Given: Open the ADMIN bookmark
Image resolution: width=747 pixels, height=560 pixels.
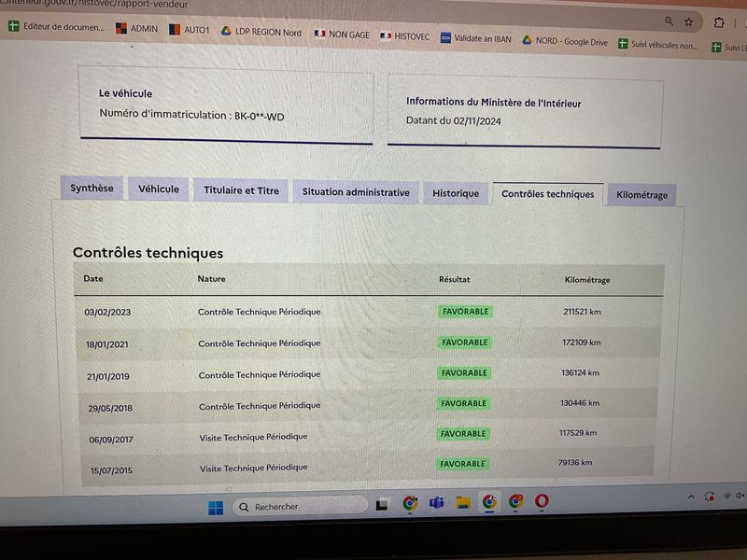Looking at the screenshot, I should coord(136,28).
